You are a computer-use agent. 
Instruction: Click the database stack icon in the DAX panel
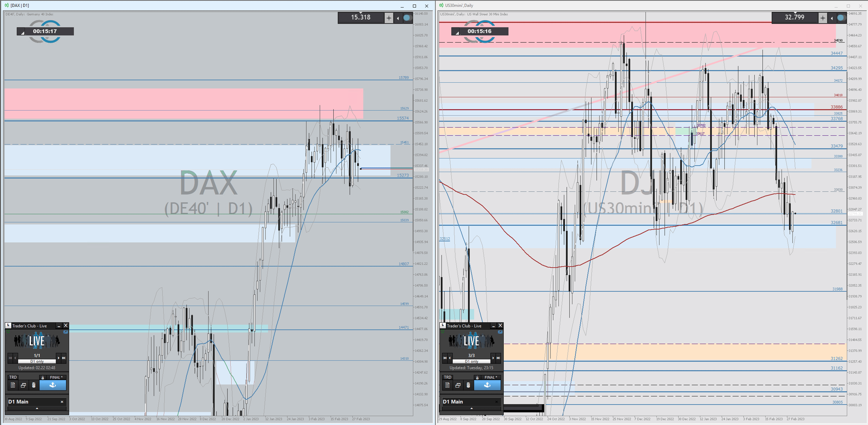(x=34, y=385)
